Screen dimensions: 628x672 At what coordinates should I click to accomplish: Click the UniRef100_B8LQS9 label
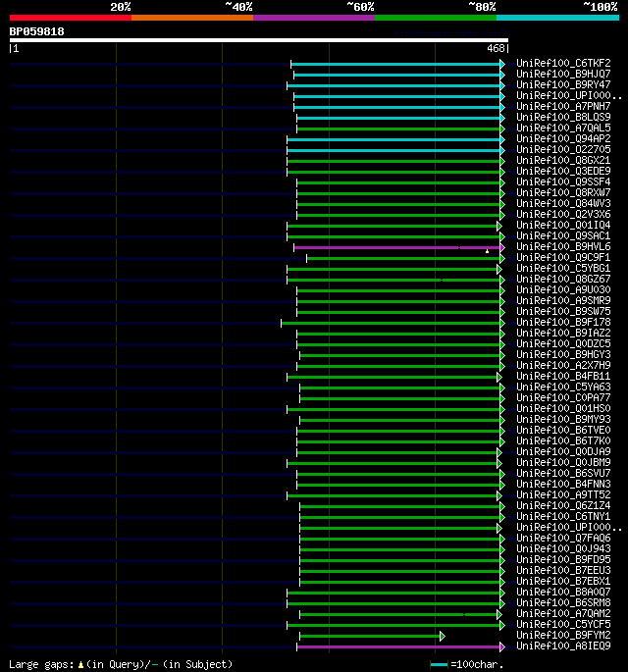(563, 117)
